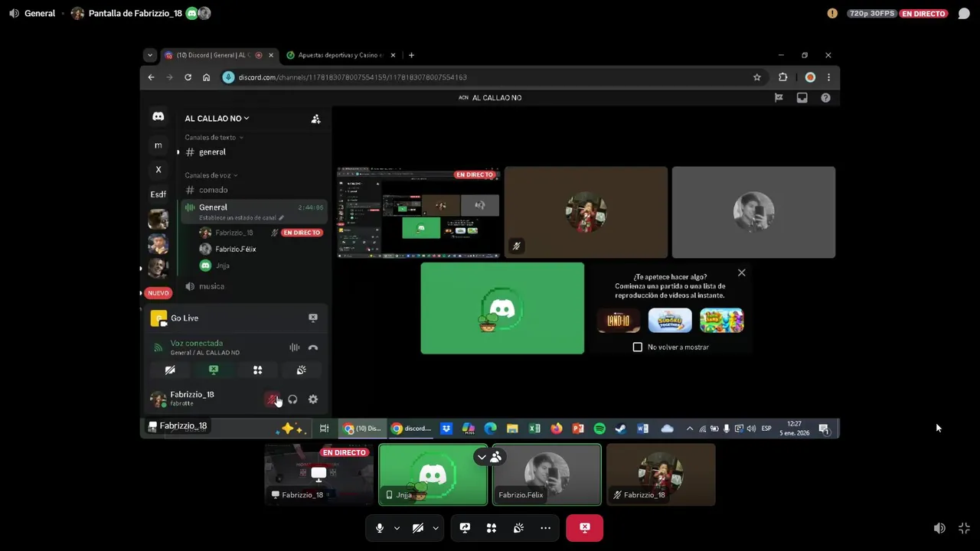The height and width of the screenshot is (551, 980).
Task: Unmute microphone in user panel
Action: (272, 399)
